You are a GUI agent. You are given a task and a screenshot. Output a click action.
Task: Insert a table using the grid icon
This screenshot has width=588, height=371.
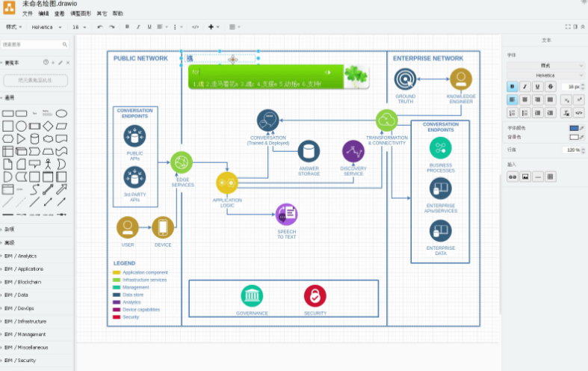pos(551,177)
